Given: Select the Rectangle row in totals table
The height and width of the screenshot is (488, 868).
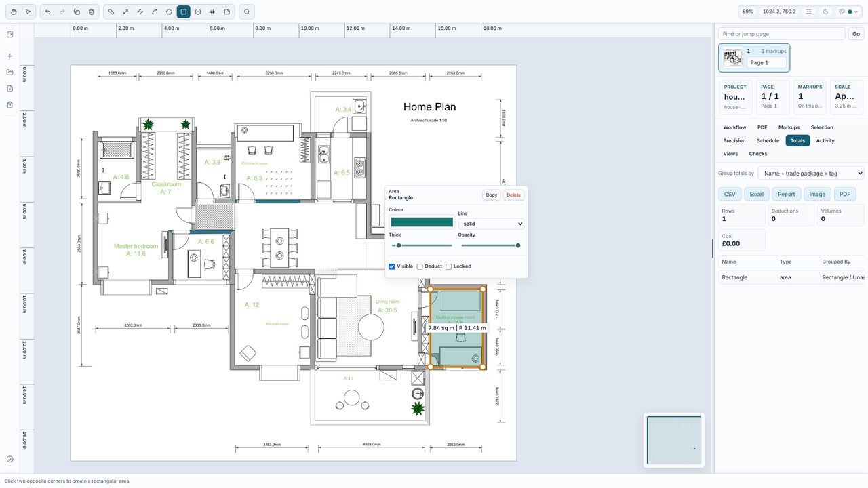Looking at the screenshot, I should coord(791,277).
